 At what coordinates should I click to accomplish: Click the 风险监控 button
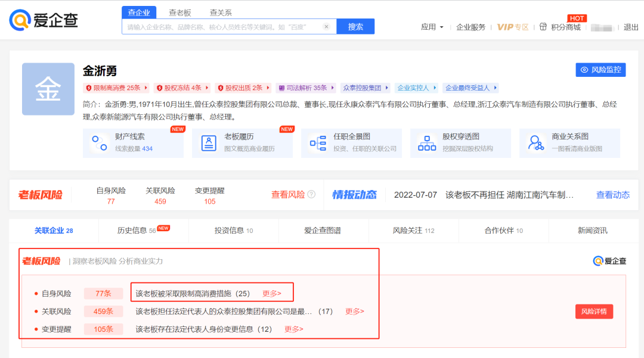(x=600, y=70)
